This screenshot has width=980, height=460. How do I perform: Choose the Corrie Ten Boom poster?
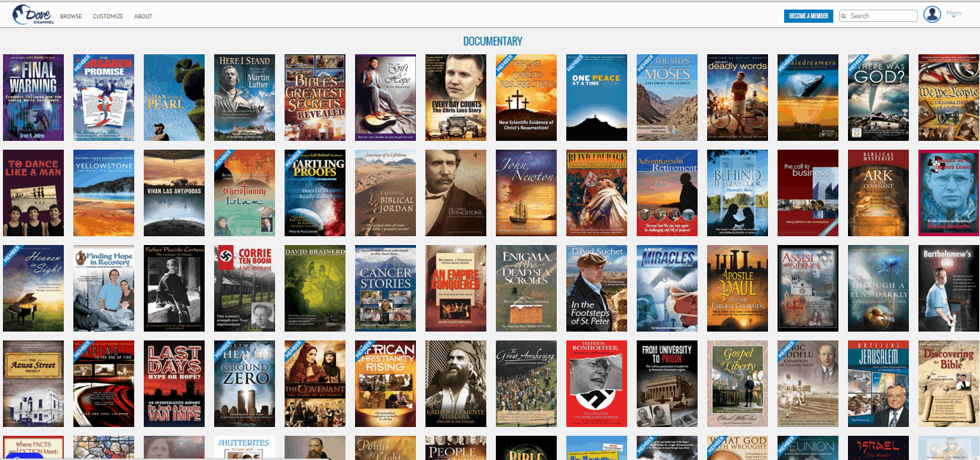click(244, 288)
